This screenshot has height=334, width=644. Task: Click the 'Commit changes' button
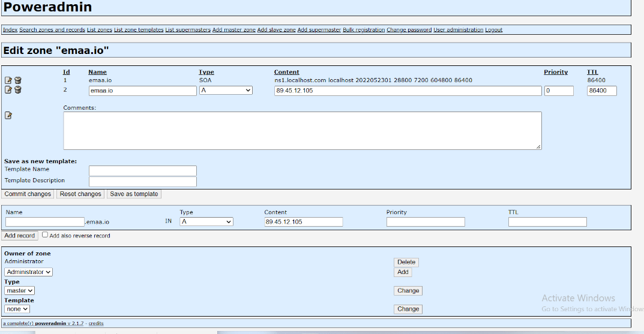click(28, 194)
